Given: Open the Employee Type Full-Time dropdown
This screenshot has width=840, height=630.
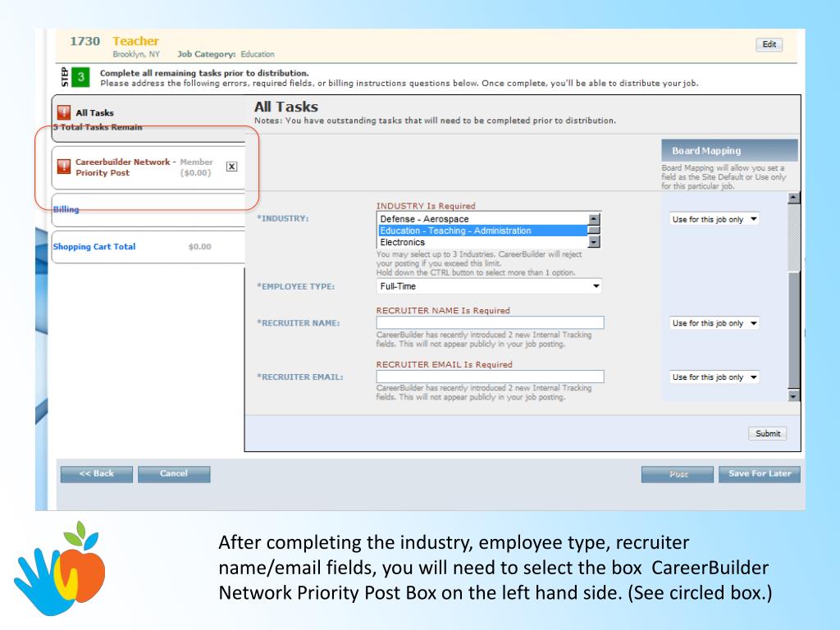Looking at the screenshot, I should [x=489, y=286].
